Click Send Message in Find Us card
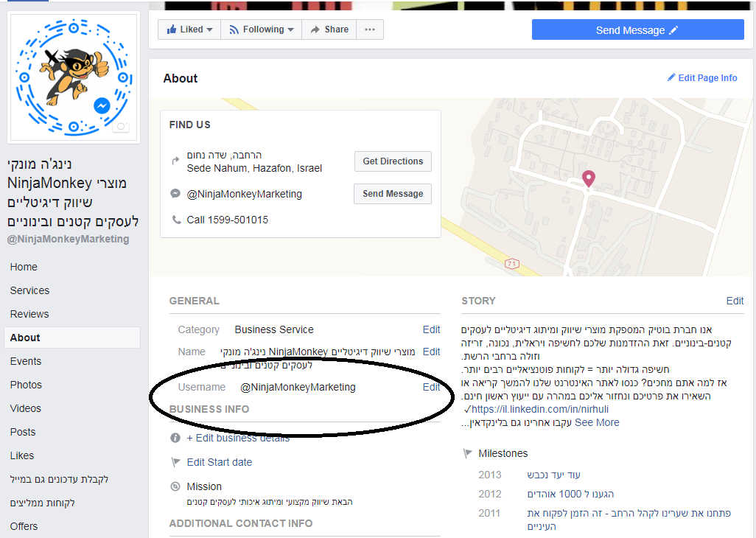 [393, 194]
